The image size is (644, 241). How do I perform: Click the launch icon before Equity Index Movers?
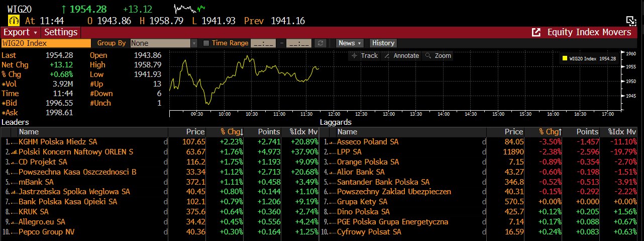pyautogui.click(x=536, y=32)
